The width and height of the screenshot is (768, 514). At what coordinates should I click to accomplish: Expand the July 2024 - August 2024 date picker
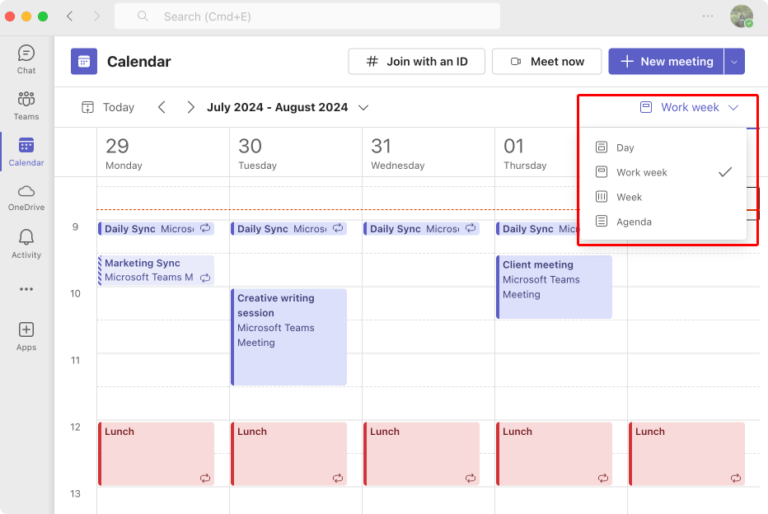tap(363, 107)
